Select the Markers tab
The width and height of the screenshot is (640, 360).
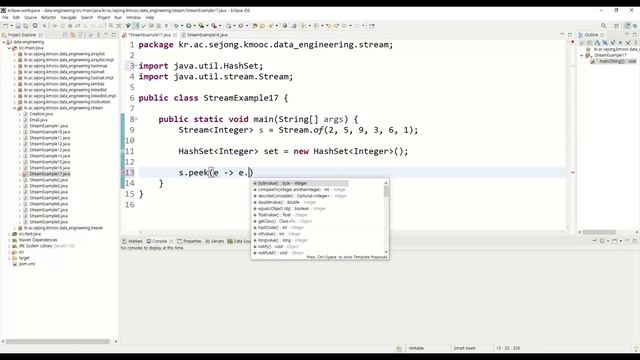click(x=132, y=241)
